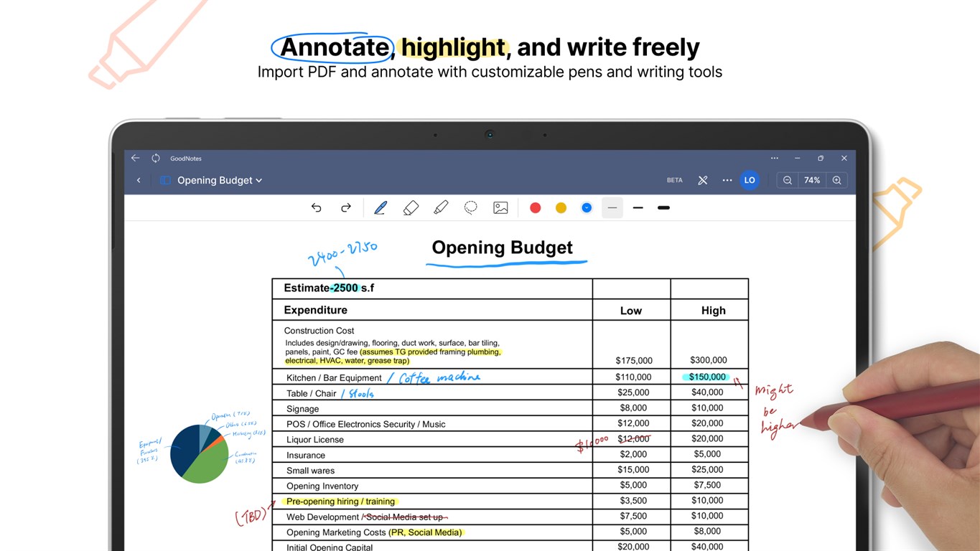Toggle the sidebar panel icon

click(165, 181)
